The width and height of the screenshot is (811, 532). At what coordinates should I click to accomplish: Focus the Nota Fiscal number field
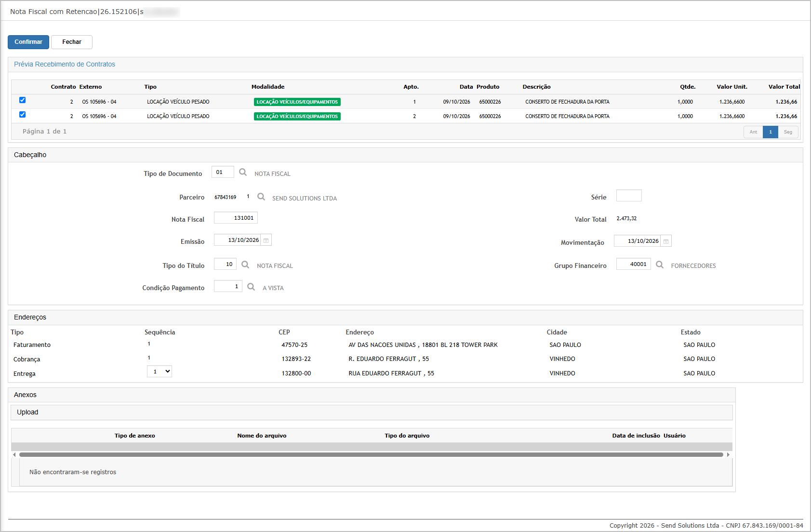[x=236, y=218]
